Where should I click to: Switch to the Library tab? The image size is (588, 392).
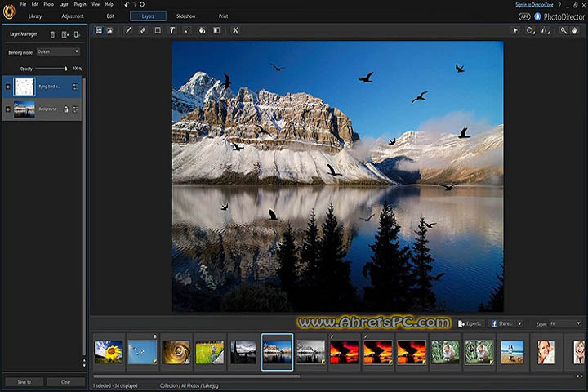(x=35, y=16)
